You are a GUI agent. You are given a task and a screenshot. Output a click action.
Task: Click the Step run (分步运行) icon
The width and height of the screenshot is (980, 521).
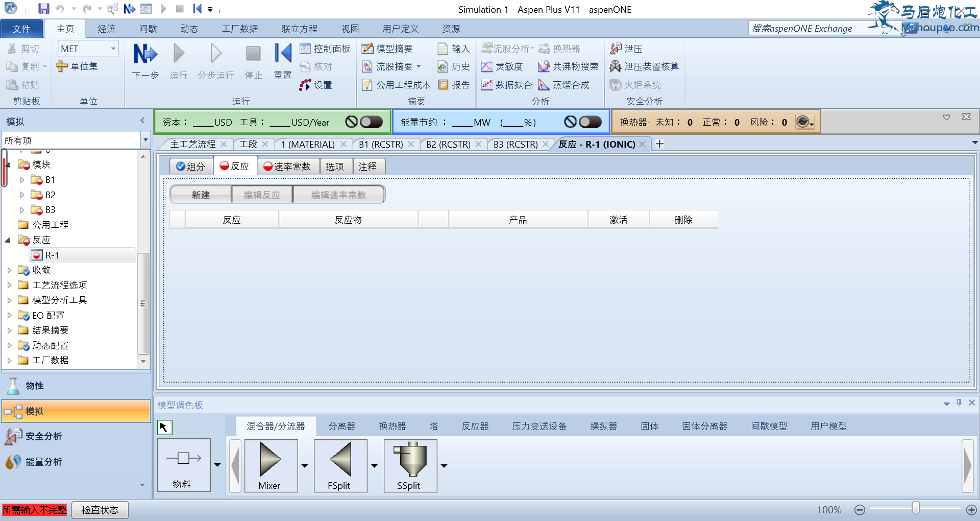(216, 54)
